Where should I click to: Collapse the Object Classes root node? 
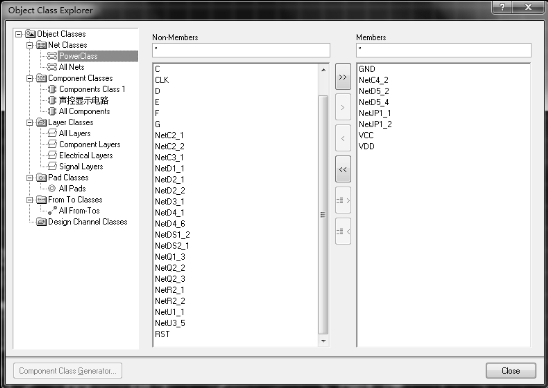(19, 34)
